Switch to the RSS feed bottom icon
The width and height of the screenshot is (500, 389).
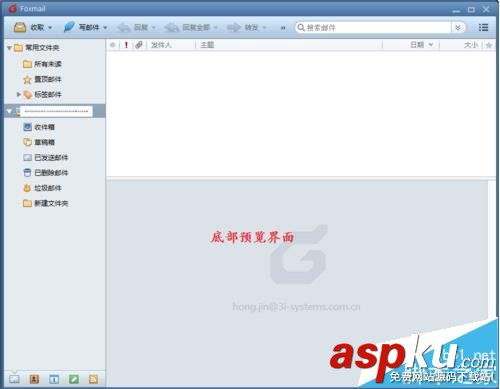point(93,379)
